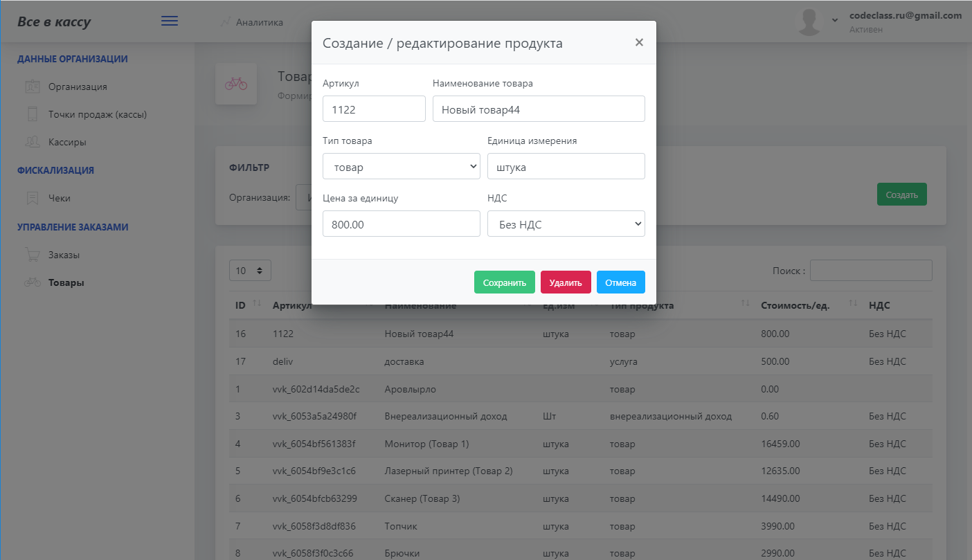Click the Cashiers people icon
This screenshot has height=560, width=972.
[32, 142]
